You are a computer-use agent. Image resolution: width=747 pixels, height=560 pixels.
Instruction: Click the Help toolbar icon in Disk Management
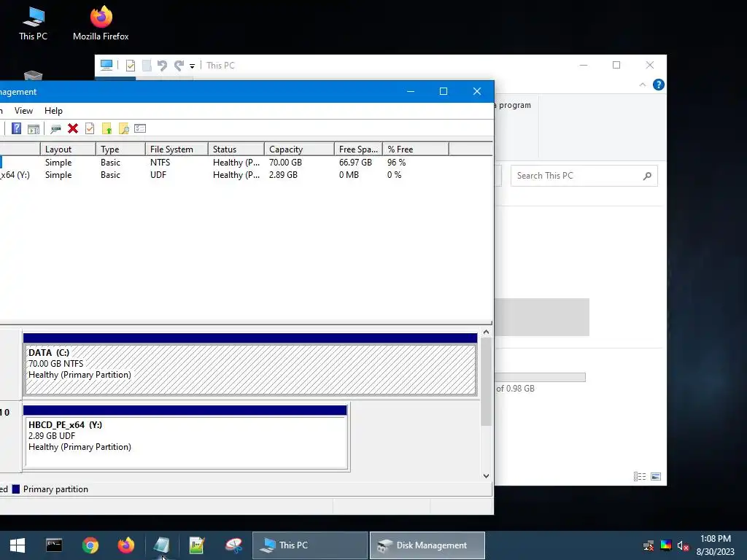pos(17,128)
